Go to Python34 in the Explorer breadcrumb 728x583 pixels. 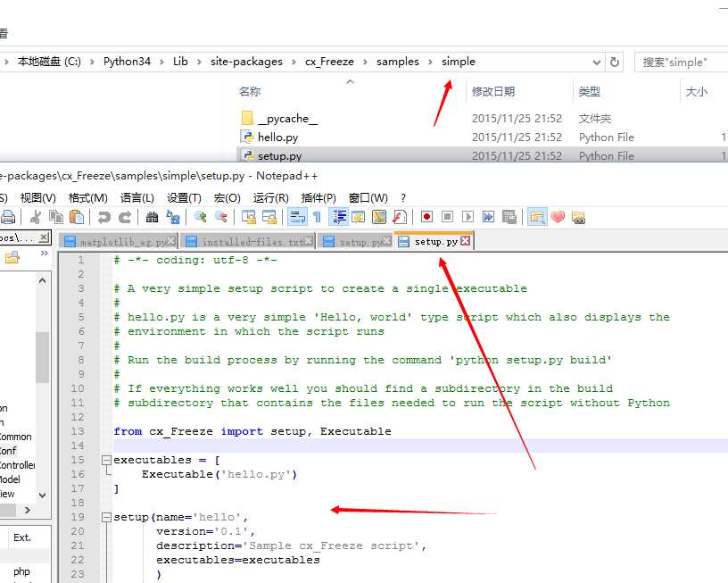[128, 62]
